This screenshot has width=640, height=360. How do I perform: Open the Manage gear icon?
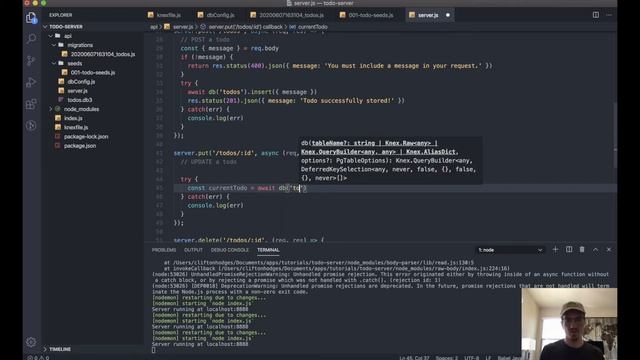coord(31,342)
